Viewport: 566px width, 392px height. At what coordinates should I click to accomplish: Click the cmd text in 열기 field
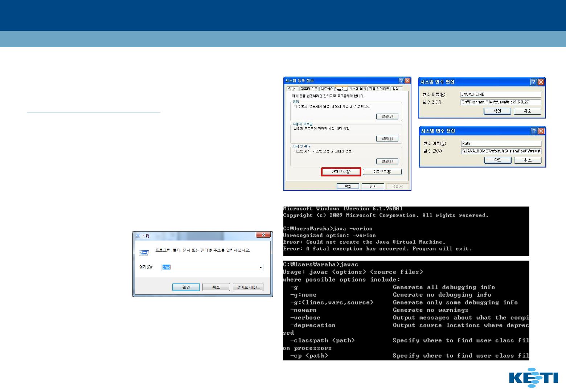[166, 267]
